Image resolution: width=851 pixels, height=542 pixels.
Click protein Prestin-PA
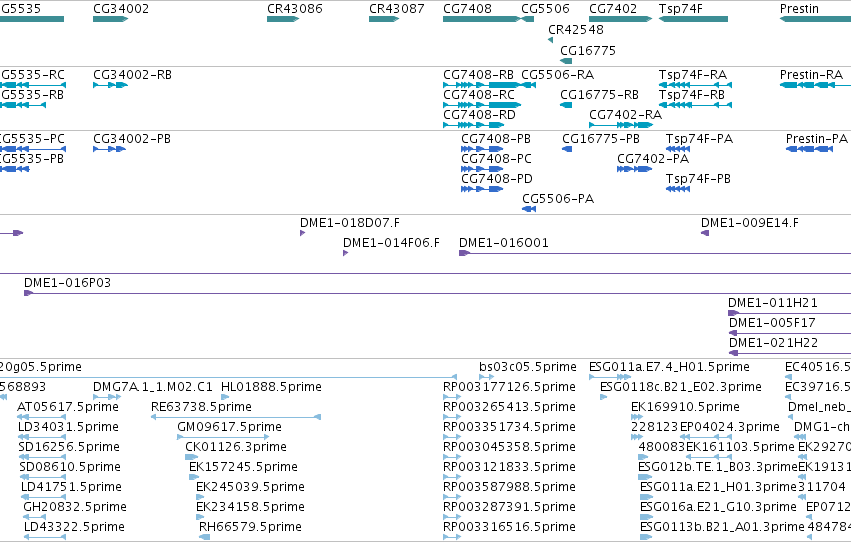[x=817, y=139]
